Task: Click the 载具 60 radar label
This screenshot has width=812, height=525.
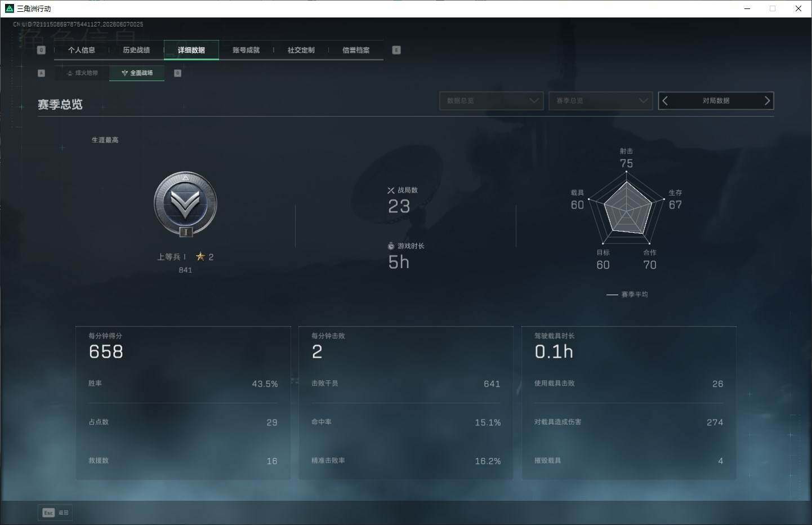Action: 577,199
